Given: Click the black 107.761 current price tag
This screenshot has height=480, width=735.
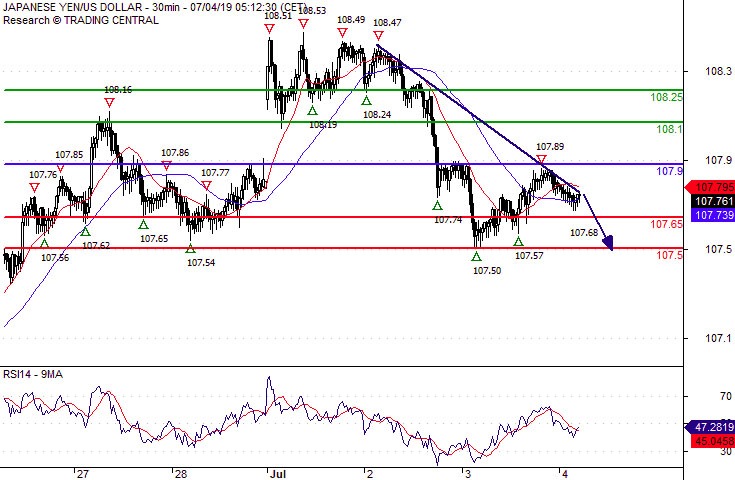Looking at the screenshot, I should 712,201.
